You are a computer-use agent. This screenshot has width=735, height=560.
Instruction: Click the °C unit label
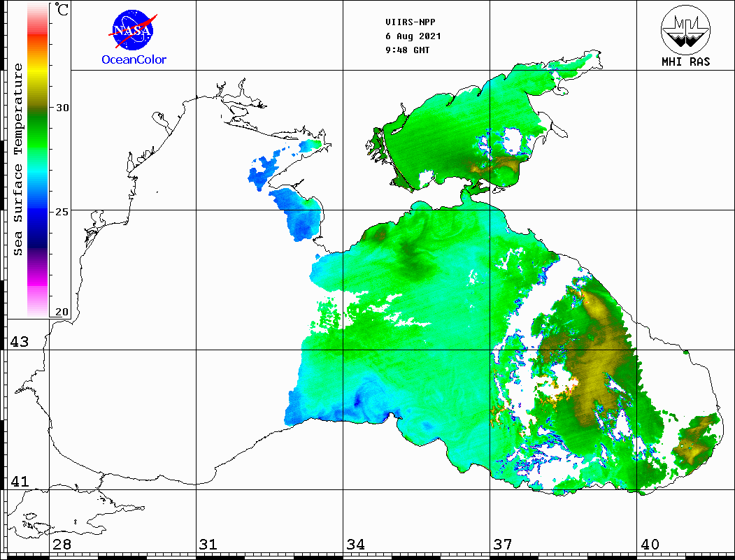click(62, 9)
